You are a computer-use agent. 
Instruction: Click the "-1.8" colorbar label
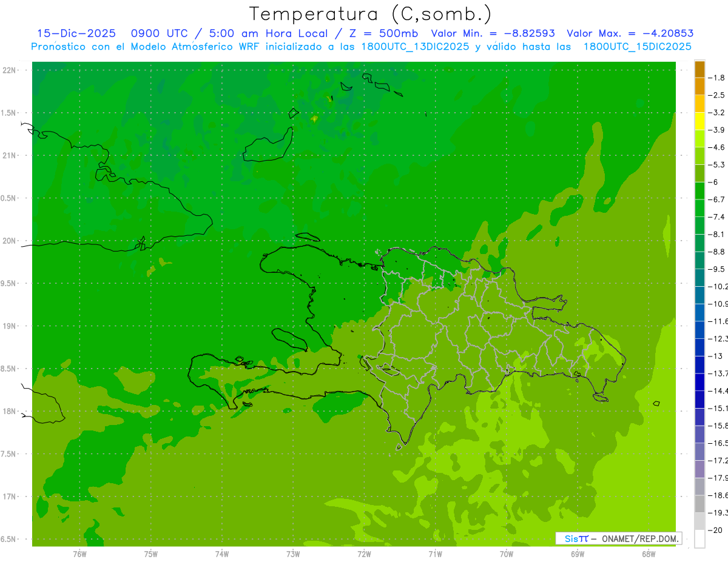click(x=717, y=78)
